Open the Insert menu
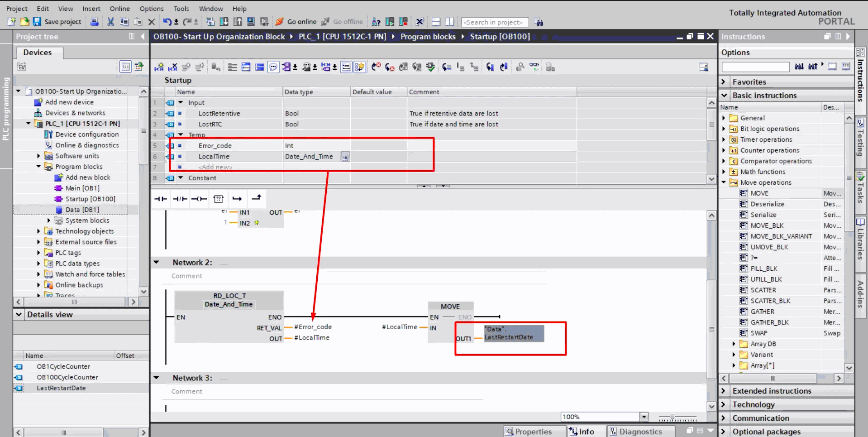868x437 pixels. tap(91, 9)
